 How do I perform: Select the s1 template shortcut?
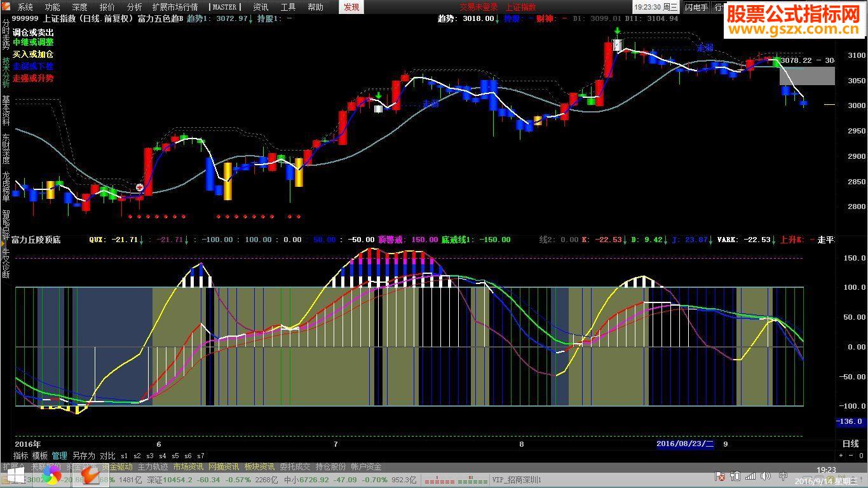pyautogui.click(x=124, y=456)
